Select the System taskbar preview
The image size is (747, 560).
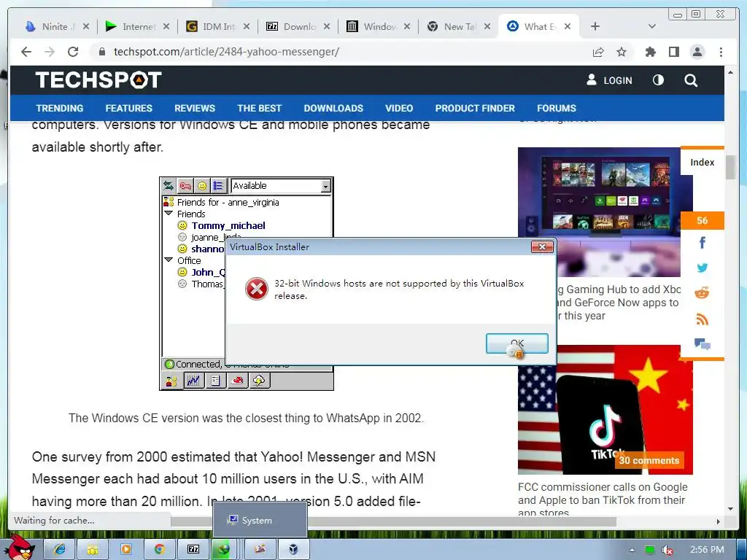[260, 520]
